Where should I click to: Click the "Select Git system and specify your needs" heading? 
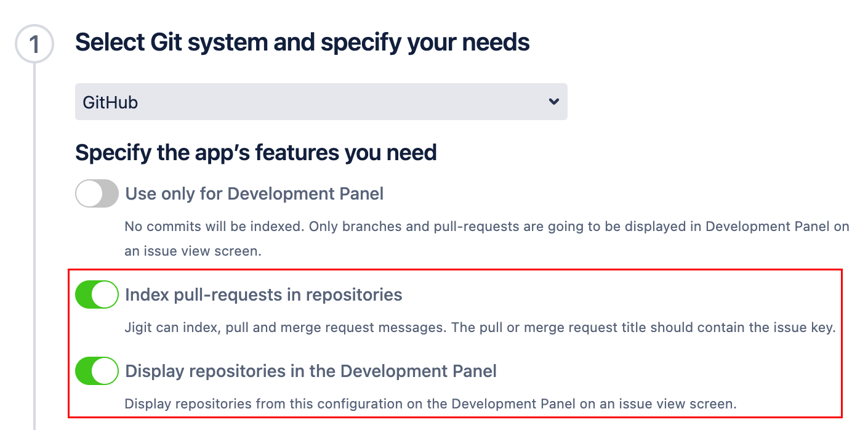point(302,43)
